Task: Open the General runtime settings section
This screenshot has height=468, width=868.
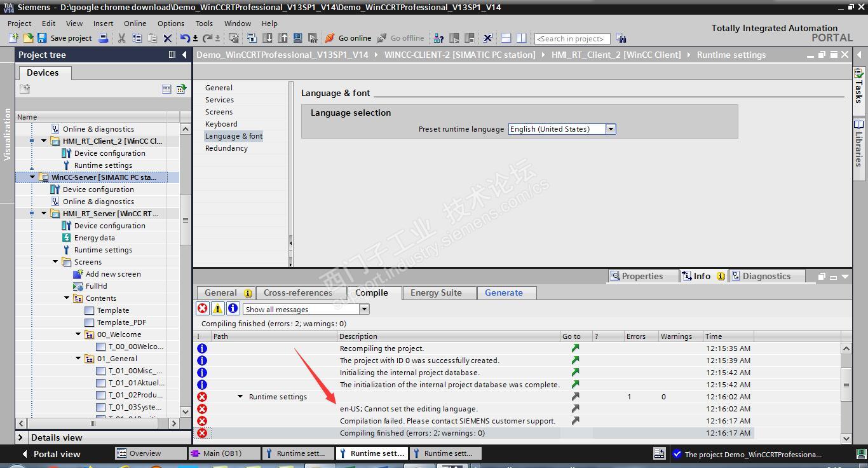Action: [x=219, y=88]
